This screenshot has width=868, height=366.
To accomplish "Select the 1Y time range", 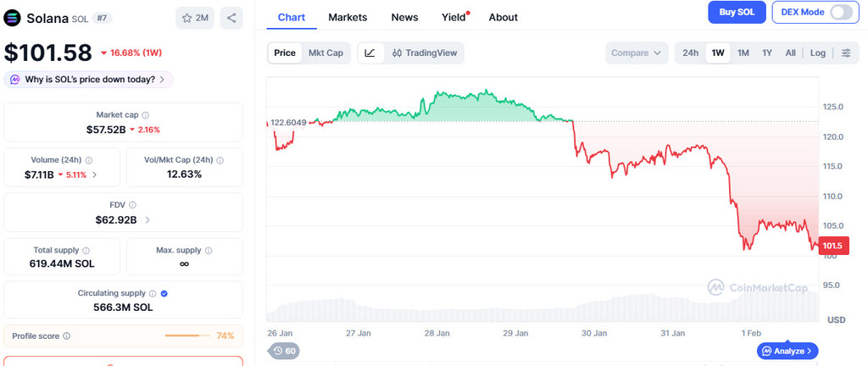I will tap(767, 53).
